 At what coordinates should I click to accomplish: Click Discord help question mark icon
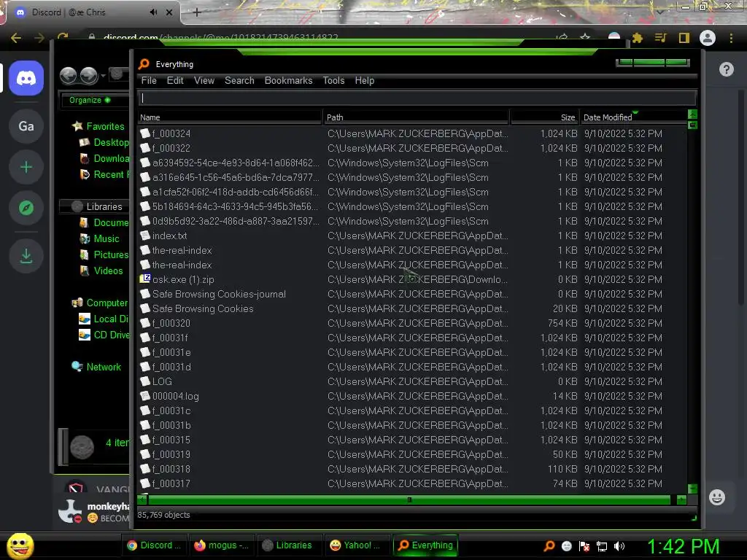click(x=726, y=69)
